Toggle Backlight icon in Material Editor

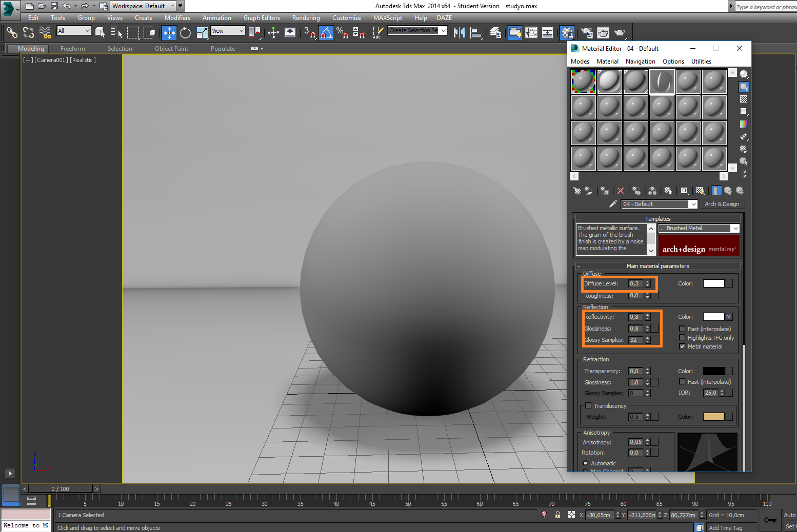[x=744, y=87]
